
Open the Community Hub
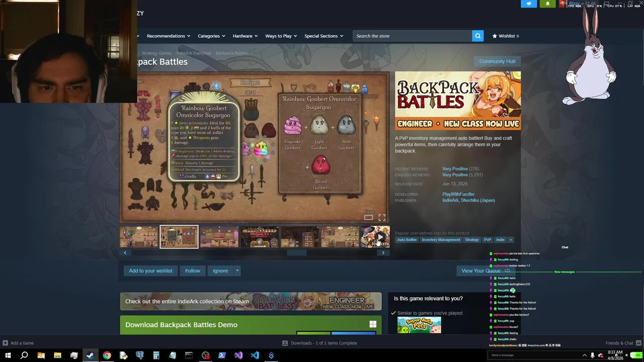click(x=497, y=61)
